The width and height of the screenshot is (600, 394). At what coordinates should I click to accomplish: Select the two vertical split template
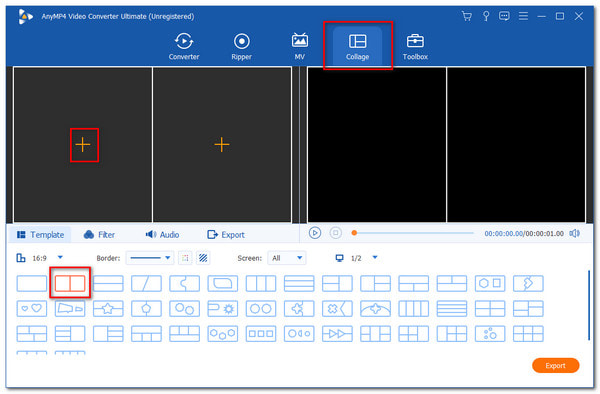coord(70,283)
